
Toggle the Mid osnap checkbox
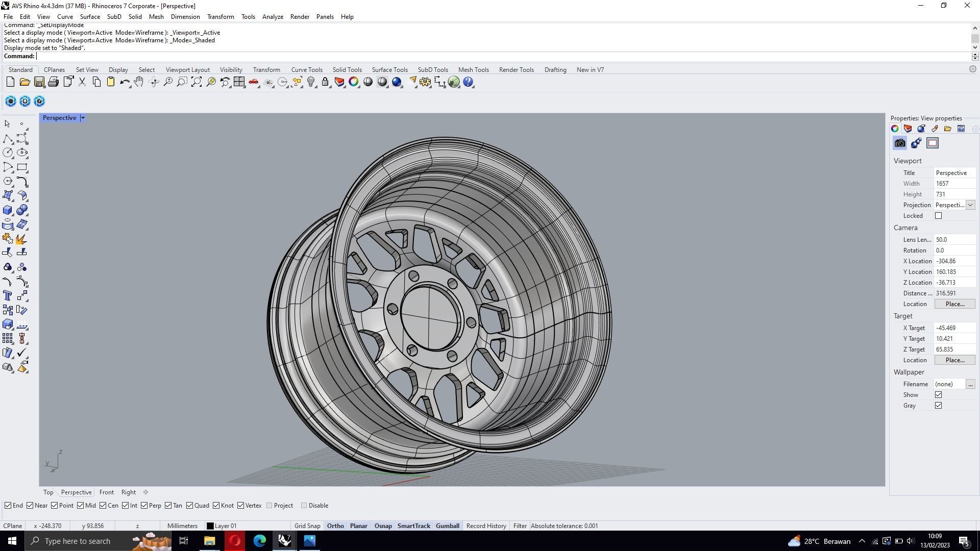[x=80, y=506]
